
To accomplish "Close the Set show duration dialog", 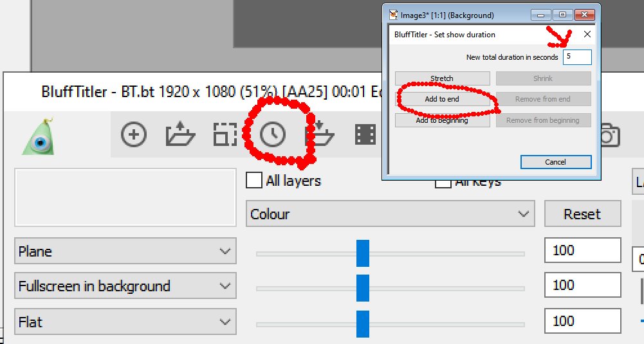I will 587,34.
